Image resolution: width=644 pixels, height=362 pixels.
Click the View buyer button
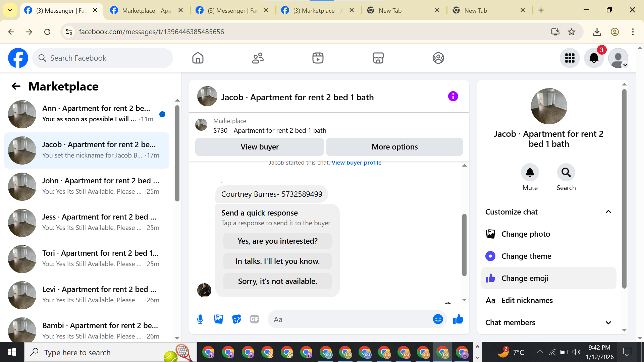pyautogui.click(x=259, y=147)
